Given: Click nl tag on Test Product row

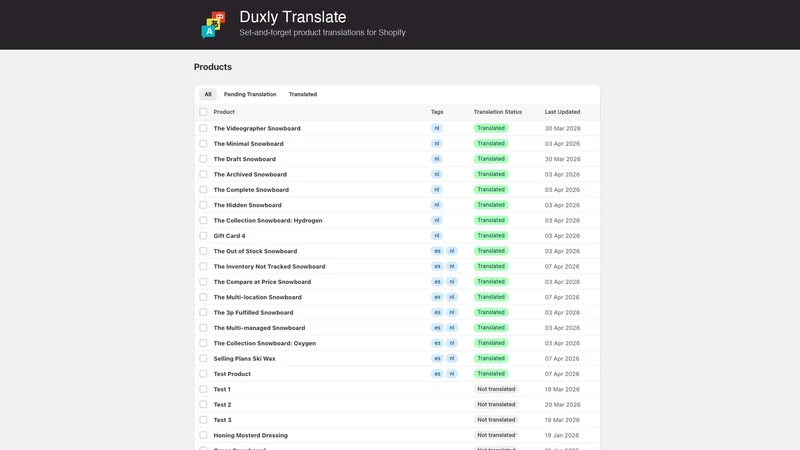Looking at the screenshot, I should pos(452,373).
